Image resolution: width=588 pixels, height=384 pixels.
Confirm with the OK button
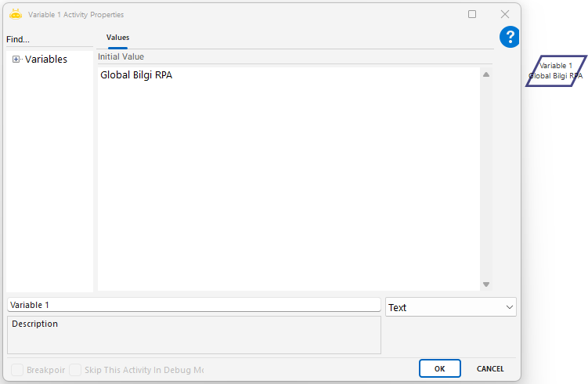pyautogui.click(x=439, y=368)
